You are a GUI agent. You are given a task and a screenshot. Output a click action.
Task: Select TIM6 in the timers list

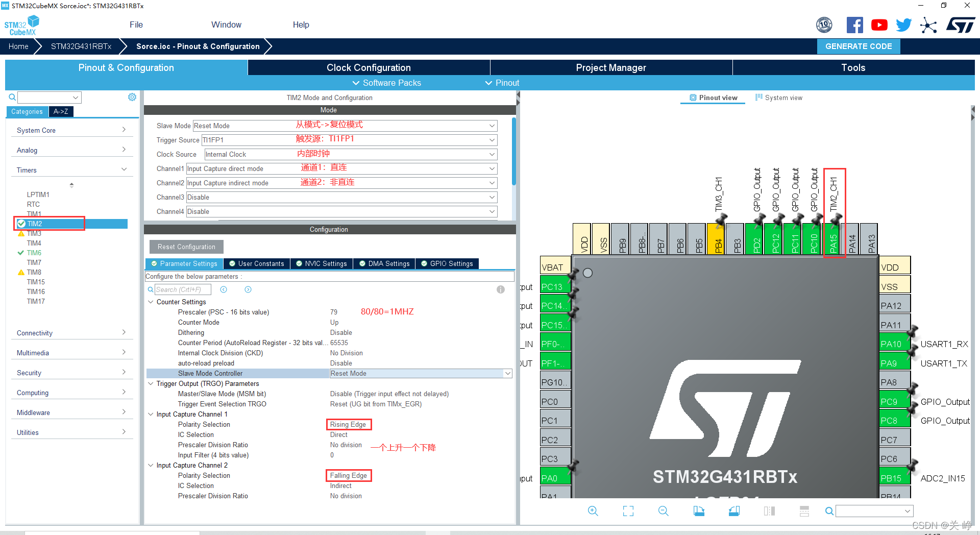point(34,253)
